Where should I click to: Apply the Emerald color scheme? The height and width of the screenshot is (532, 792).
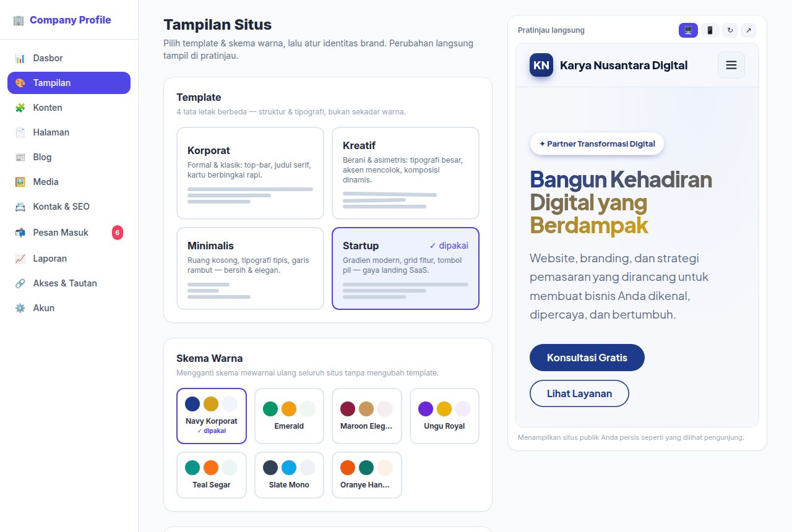tap(289, 416)
